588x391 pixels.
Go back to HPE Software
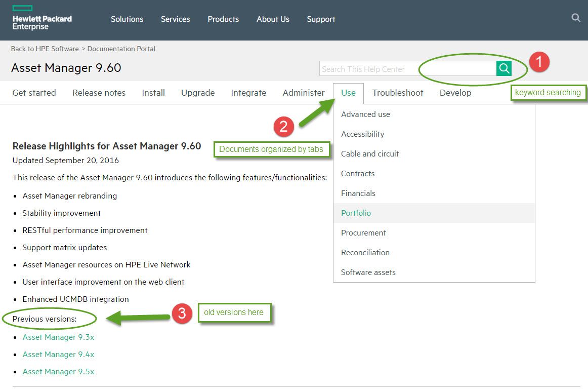point(45,49)
